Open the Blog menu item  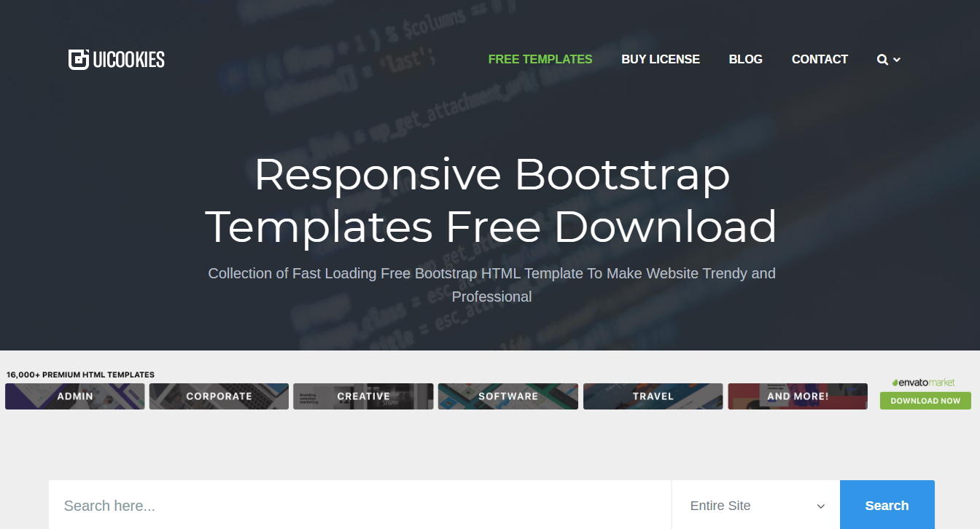[746, 60]
